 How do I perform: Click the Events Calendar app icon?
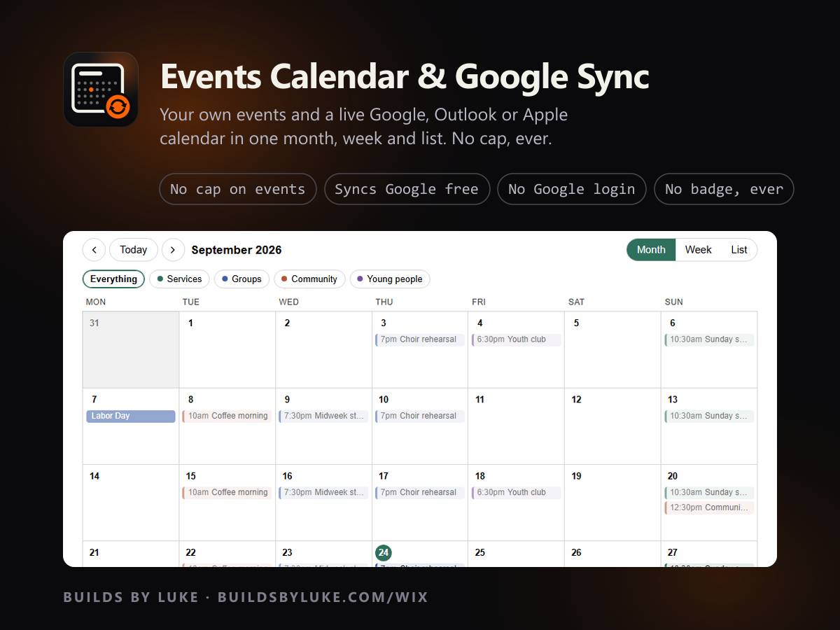[101, 90]
